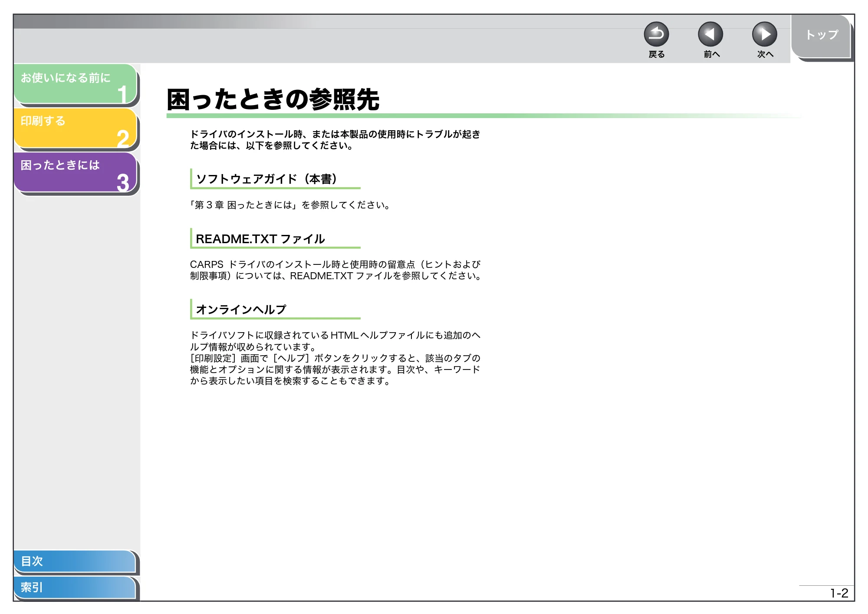This screenshot has height=614, width=868.
Task: Advance with the 次へ next arrow icon
Action: (x=765, y=34)
